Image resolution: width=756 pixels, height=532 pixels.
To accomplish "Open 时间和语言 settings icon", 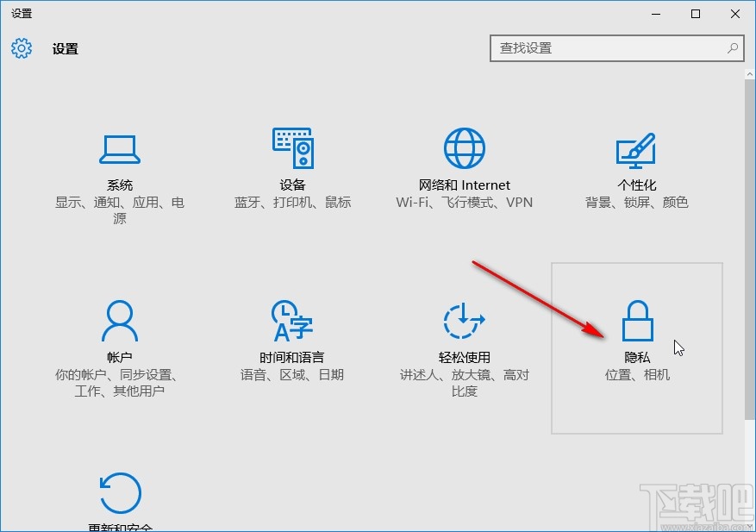I will (291, 321).
